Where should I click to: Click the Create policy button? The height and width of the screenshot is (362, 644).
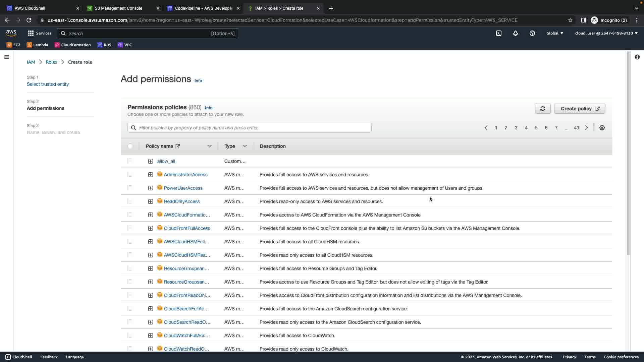tap(580, 109)
